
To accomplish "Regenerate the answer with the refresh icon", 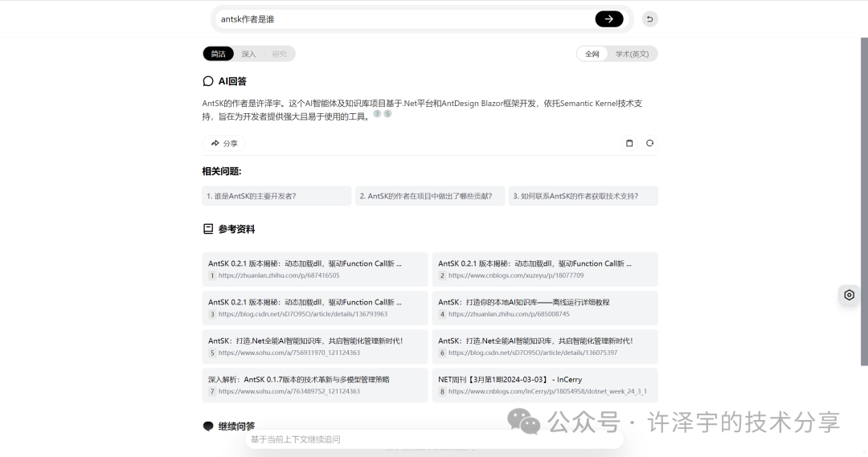I will point(650,143).
